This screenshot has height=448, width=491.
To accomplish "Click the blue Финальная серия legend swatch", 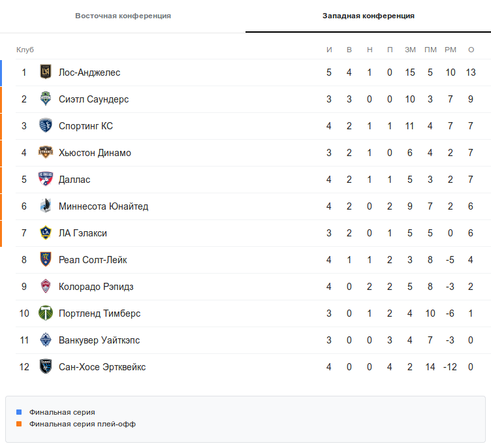I will 19,412.
